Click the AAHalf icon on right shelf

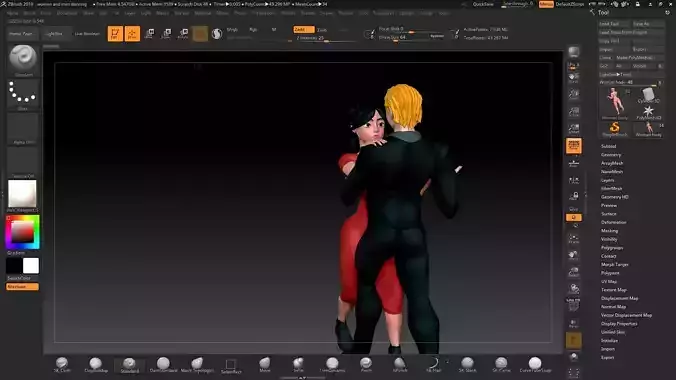(573, 129)
